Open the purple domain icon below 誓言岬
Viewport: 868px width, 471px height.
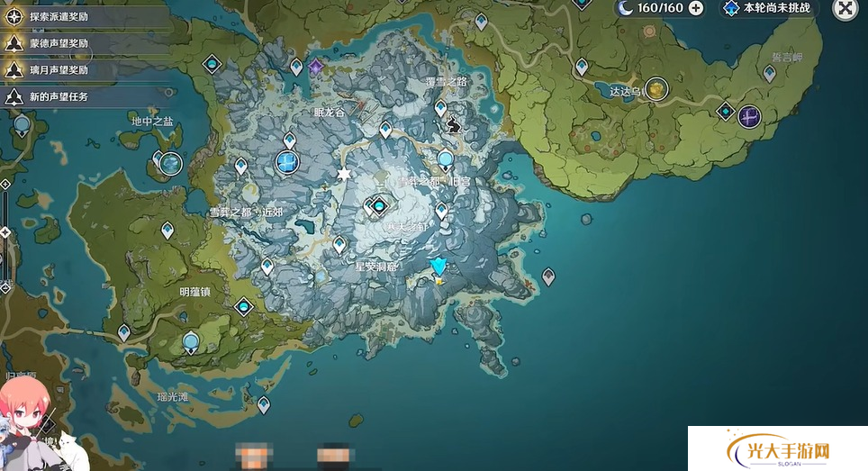(749, 116)
